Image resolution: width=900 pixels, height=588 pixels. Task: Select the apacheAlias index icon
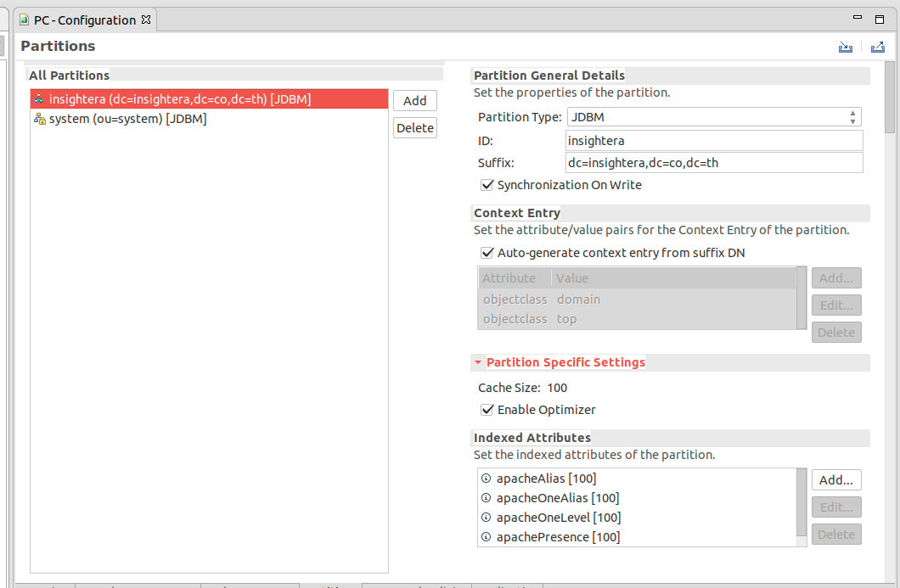pos(487,478)
